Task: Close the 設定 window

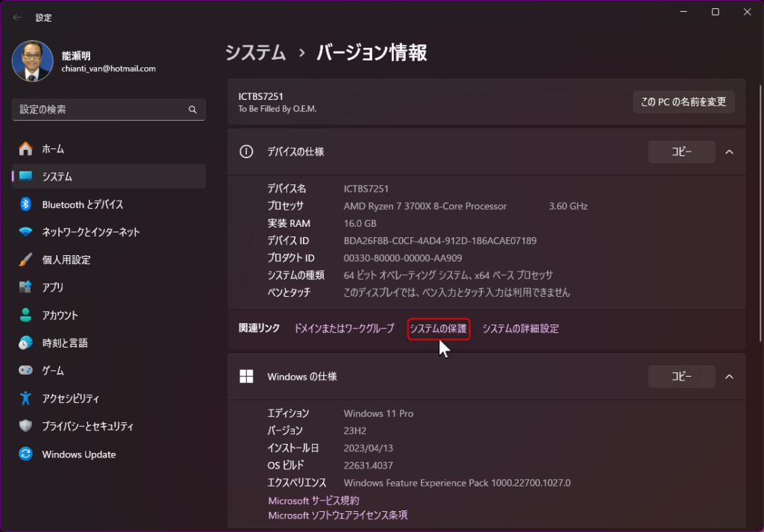Action: tap(747, 12)
